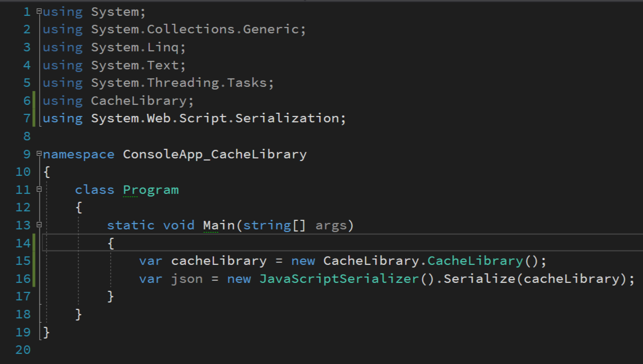The height and width of the screenshot is (364, 643).
Task: Click the var keyword on line 15
Action: click(x=151, y=261)
